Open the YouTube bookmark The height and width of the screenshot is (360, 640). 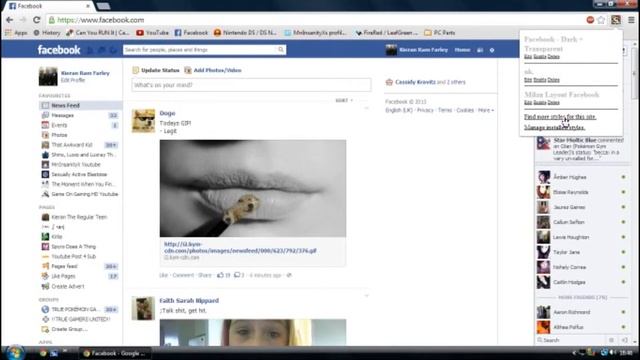pyautogui.click(x=153, y=33)
